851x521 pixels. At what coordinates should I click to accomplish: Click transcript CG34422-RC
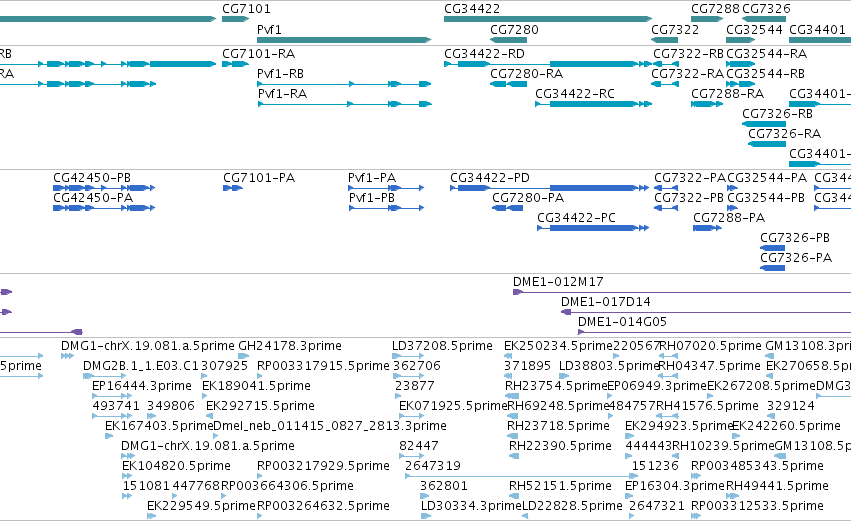[x=575, y=94]
